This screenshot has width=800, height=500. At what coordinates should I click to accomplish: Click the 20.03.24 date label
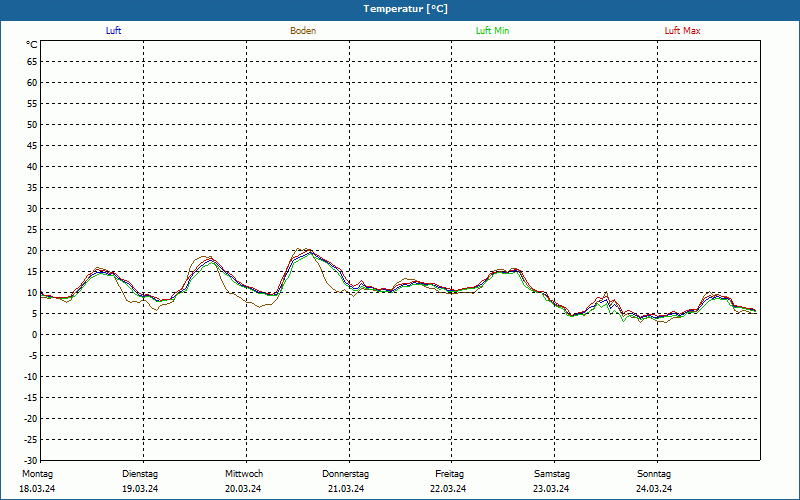[243, 489]
